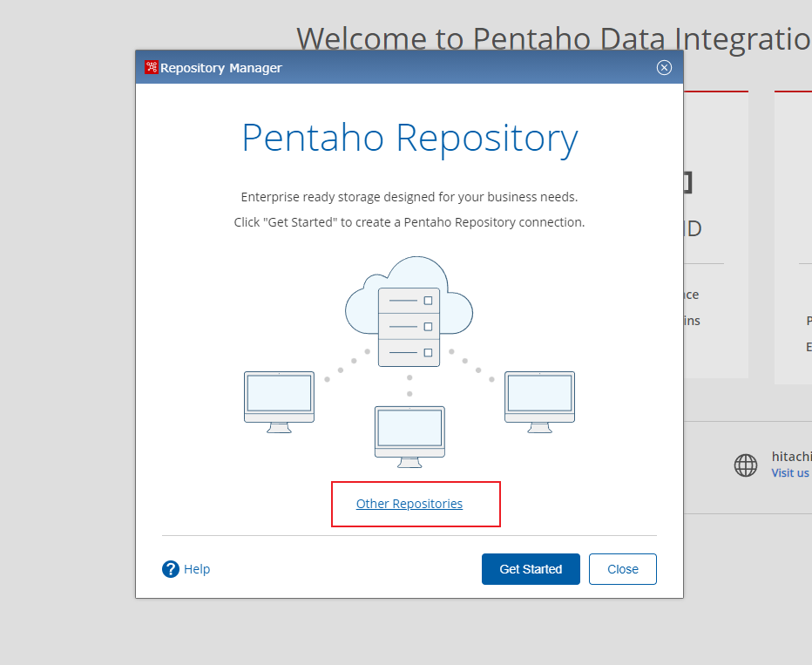Click the left computer monitor illustration
This screenshot has width=812, height=665.
click(279, 402)
